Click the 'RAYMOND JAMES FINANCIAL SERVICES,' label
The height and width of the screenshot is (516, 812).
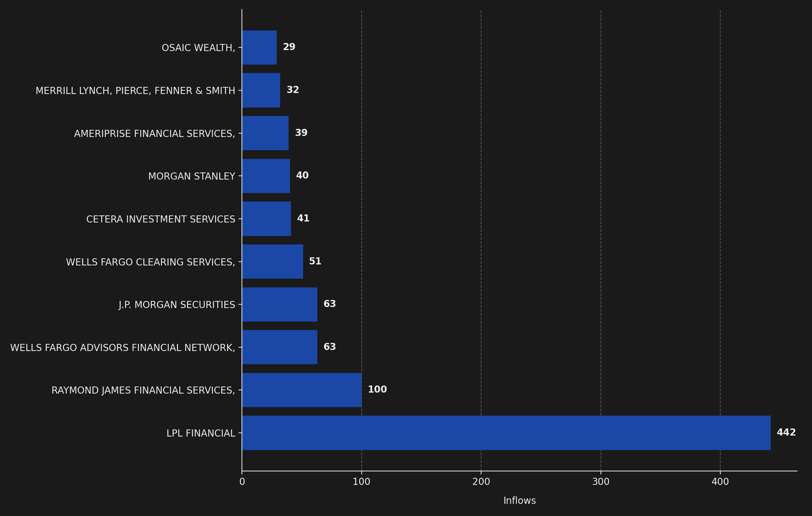click(x=143, y=390)
